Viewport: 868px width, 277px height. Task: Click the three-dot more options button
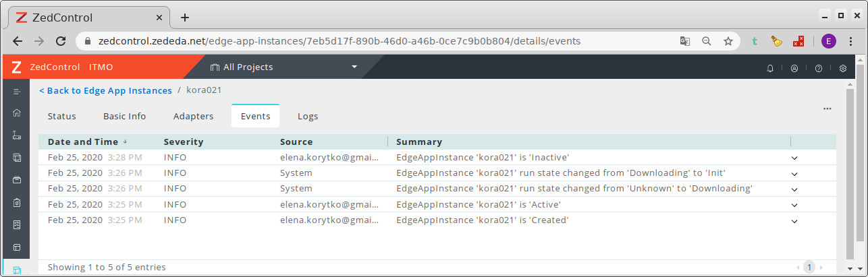[828, 109]
